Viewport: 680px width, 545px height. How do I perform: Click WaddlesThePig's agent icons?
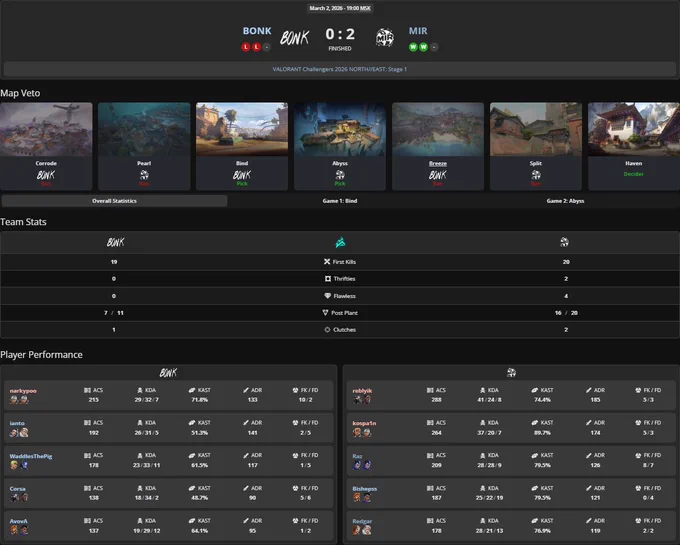19,465
